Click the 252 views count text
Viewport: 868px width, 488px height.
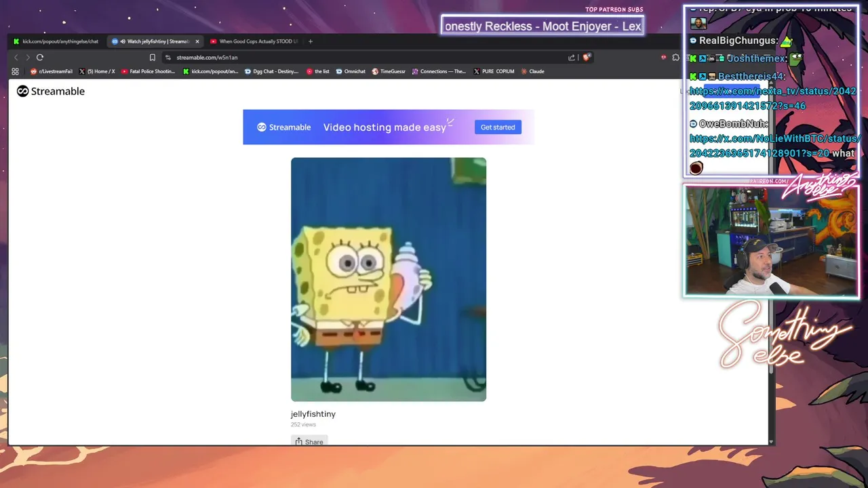303,425
